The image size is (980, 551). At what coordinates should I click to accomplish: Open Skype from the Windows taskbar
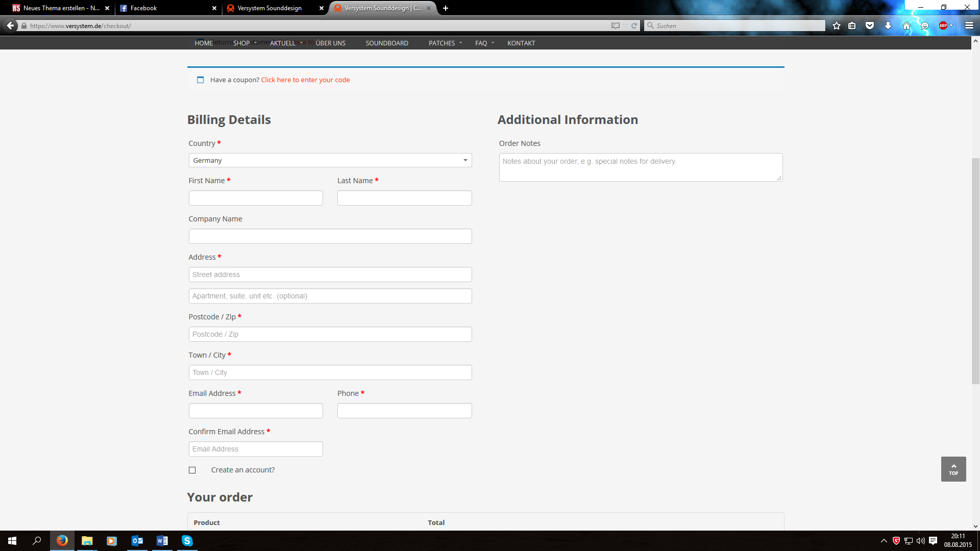[x=187, y=541]
